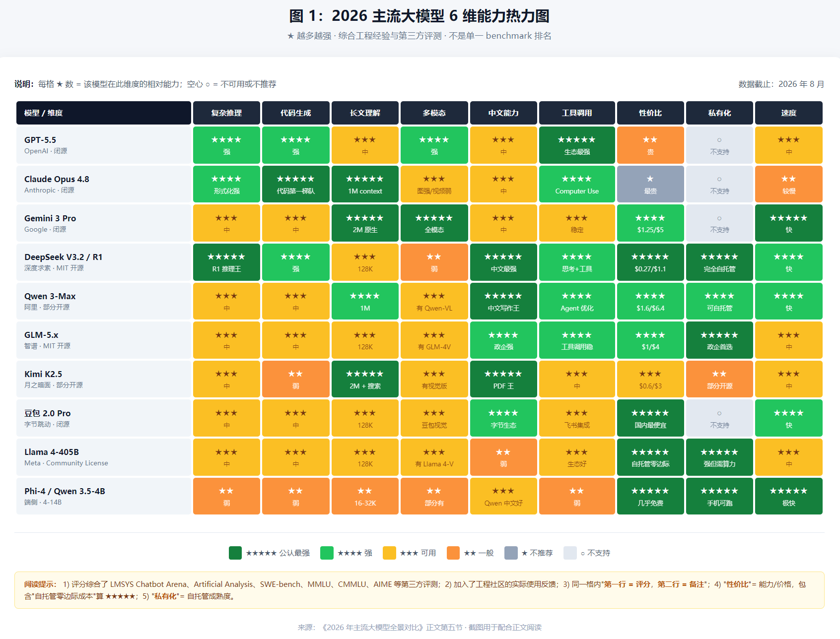Click the orange 一般 legend swatch

pyautogui.click(x=453, y=553)
